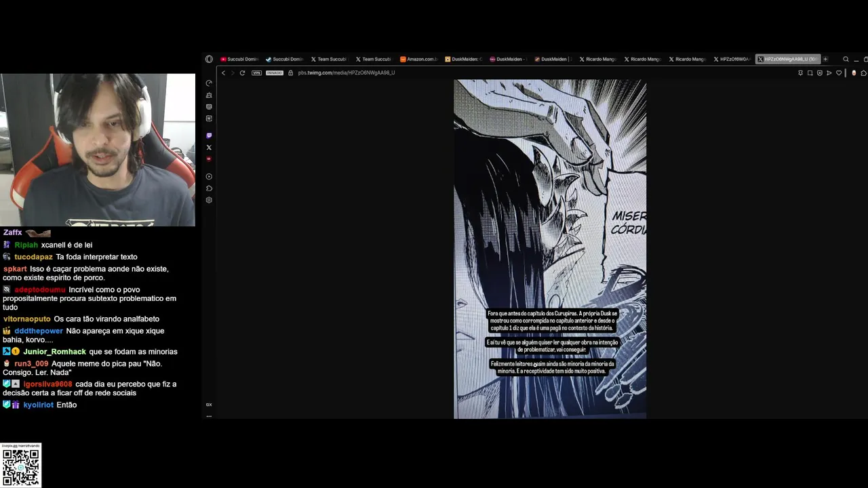
Task: Click chat message 'xcanell é de lei'
Action: [x=66, y=245]
